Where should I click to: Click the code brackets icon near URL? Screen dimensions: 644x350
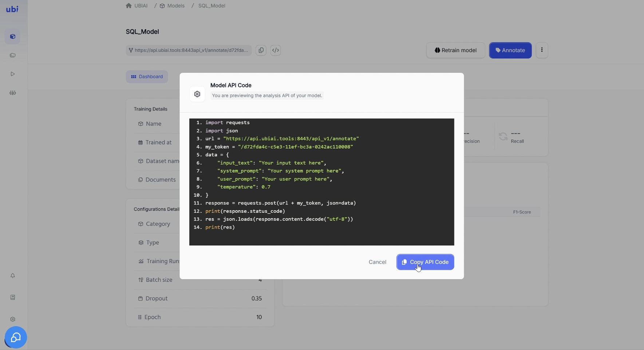click(276, 50)
